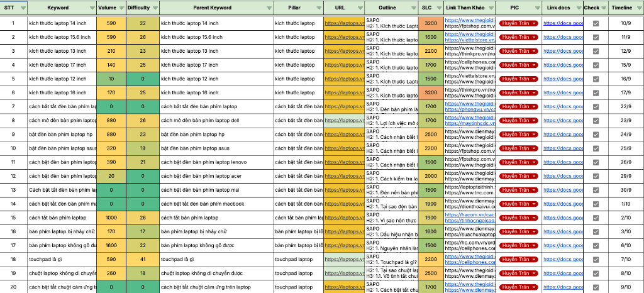This screenshot has height=293, width=644.
Task: Toggle the Check checkbox in row 15
Action: click(596, 218)
